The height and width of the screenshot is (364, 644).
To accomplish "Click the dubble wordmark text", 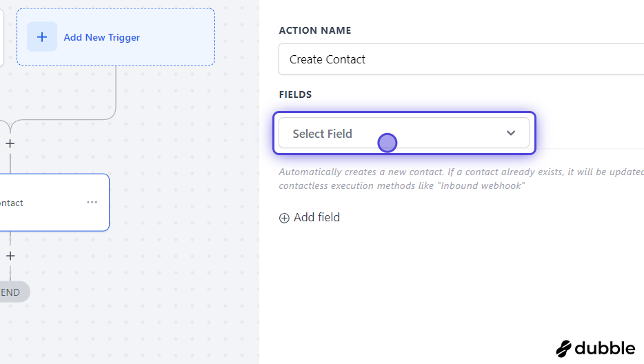I will 605,348.
